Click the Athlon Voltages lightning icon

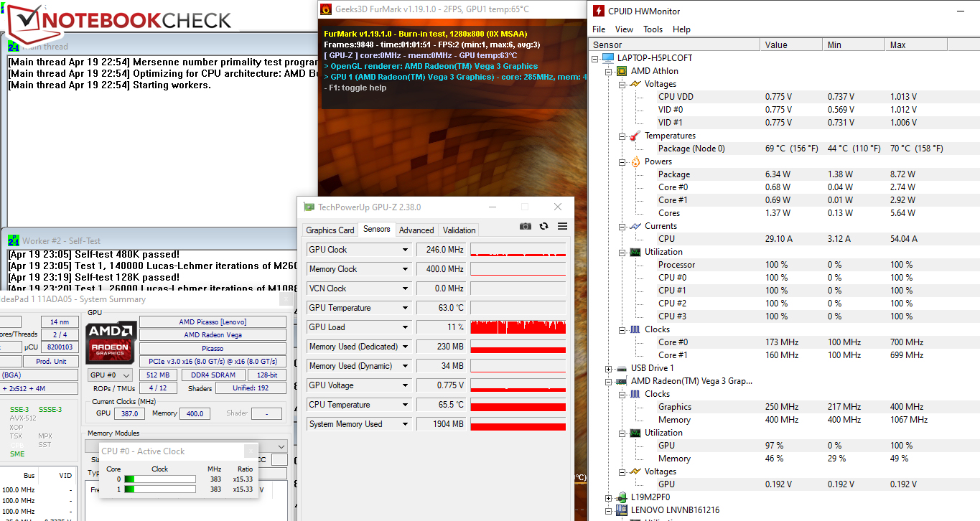[x=635, y=84]
